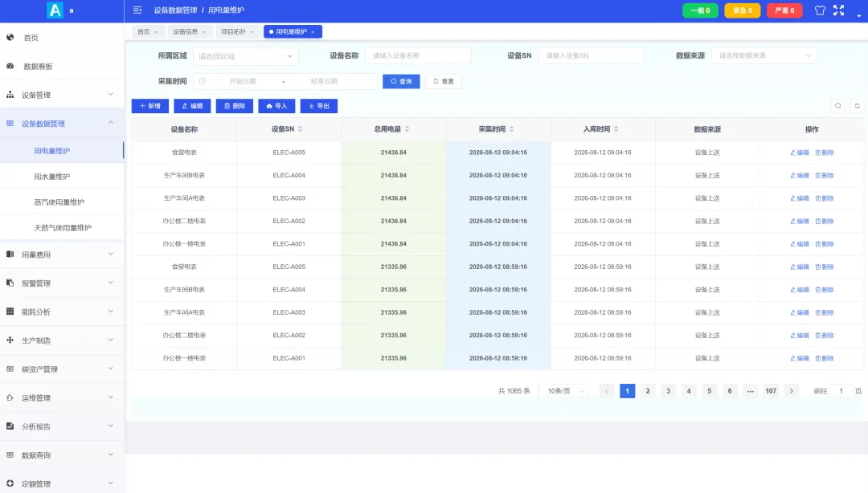Click the 编辑 toolbar button
868x493 pixels.
192,106
